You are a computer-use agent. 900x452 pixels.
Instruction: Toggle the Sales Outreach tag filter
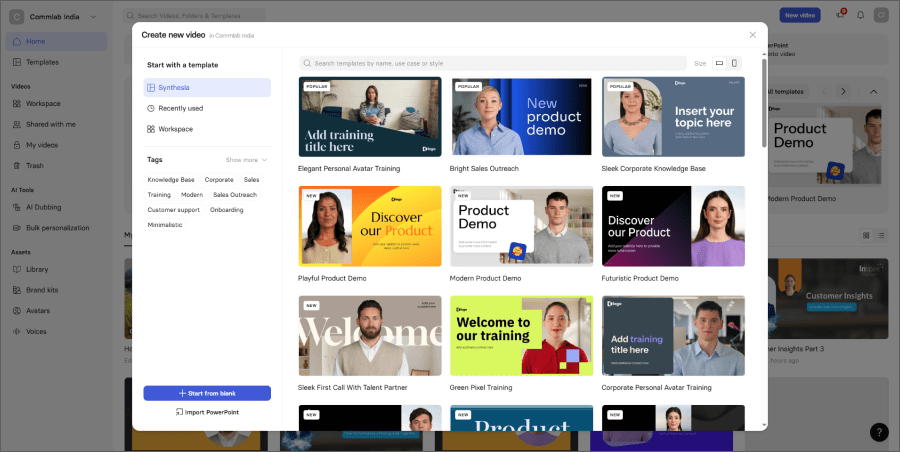click(x=235, y=195)
